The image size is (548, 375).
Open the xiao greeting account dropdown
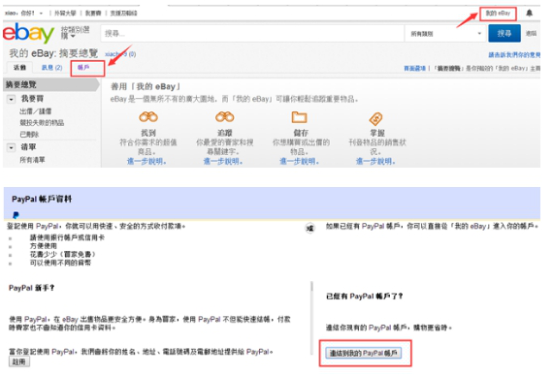click(x=24, y=13)
